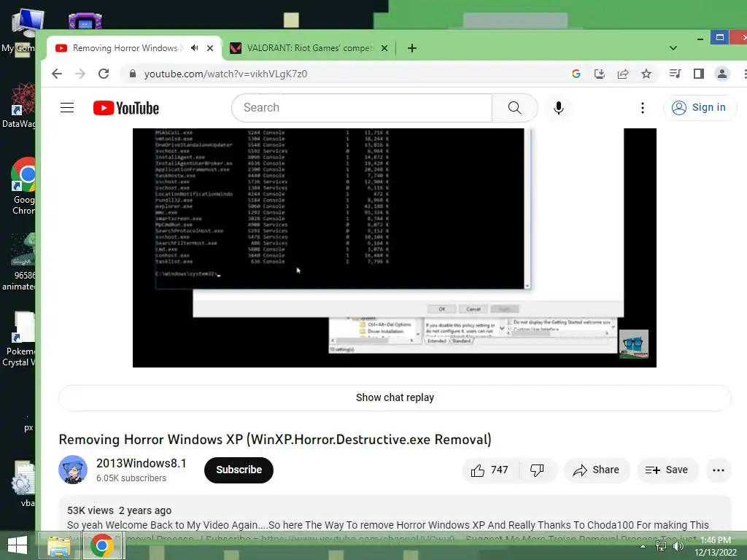Toggle Chrome side panel
The height and width of the screenshot is (560, 747).
(x=698, y=74)
